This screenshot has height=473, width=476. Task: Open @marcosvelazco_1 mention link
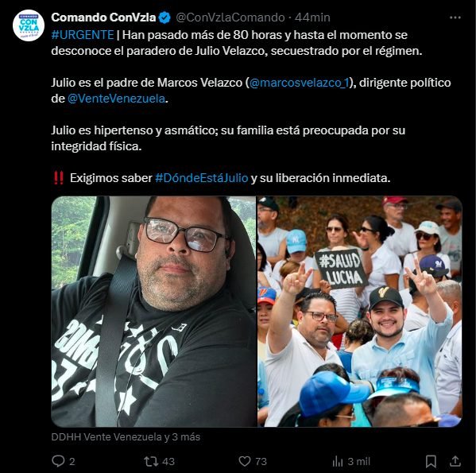[300, 83]
